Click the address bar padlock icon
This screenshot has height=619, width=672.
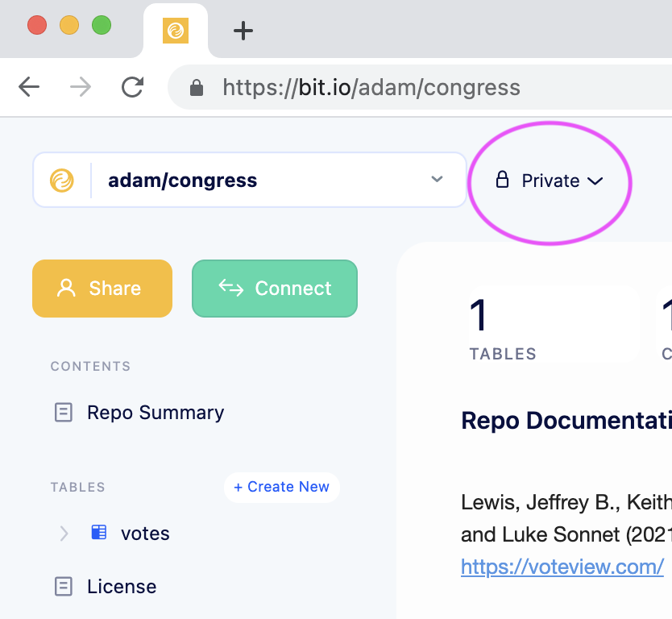[197, 88]
